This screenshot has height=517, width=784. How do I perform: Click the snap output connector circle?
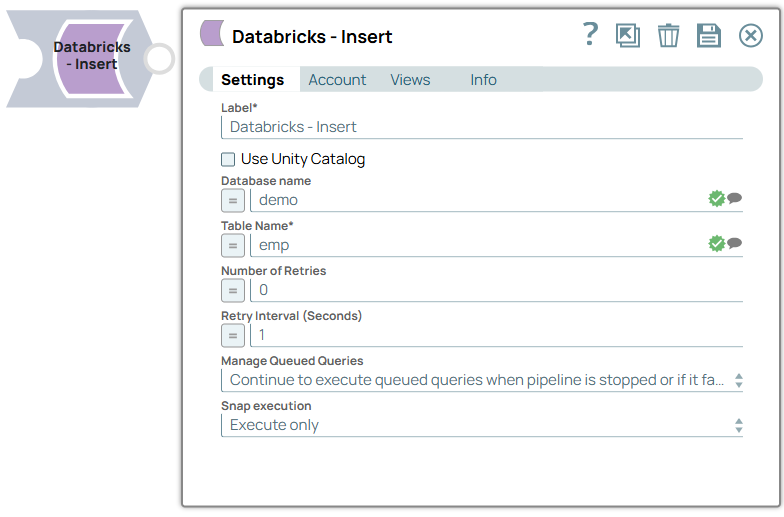159,58
